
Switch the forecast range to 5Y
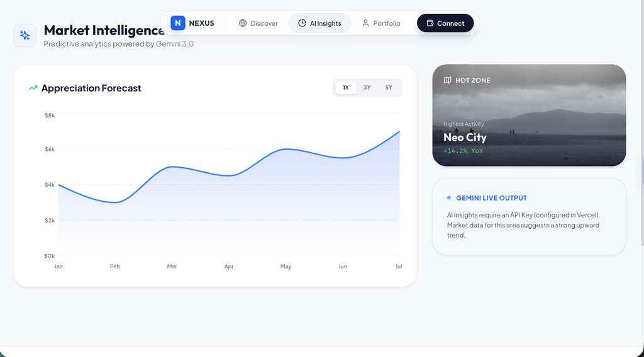point(389,88)
